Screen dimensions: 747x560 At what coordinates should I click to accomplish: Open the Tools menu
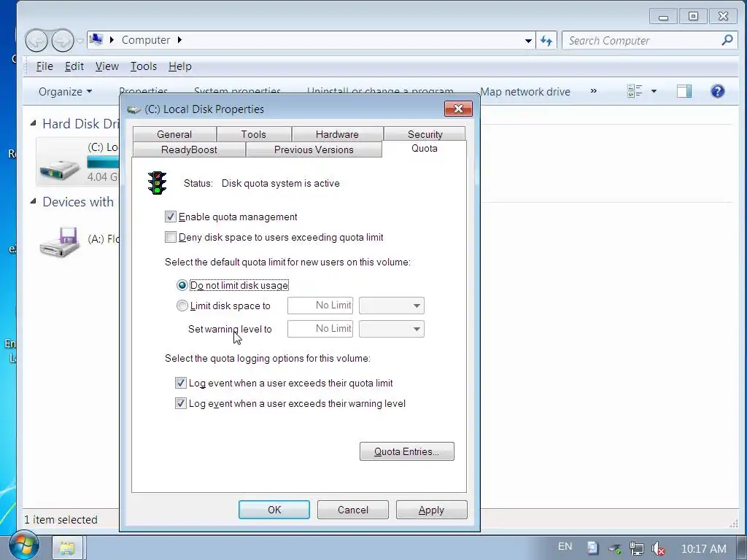[x=144, y=66]
